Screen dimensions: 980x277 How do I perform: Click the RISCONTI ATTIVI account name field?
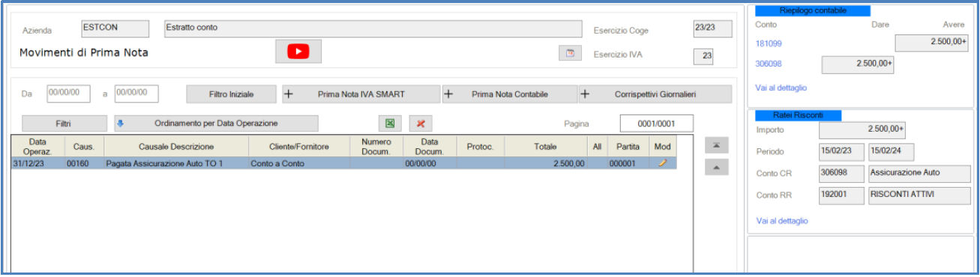click(x=919, y=195)
